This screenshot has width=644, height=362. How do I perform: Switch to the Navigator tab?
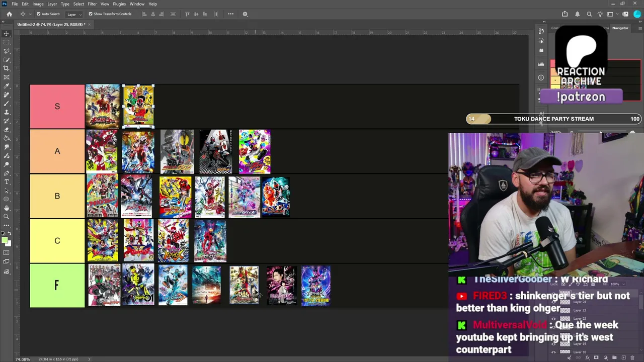(x=620, y=28)
